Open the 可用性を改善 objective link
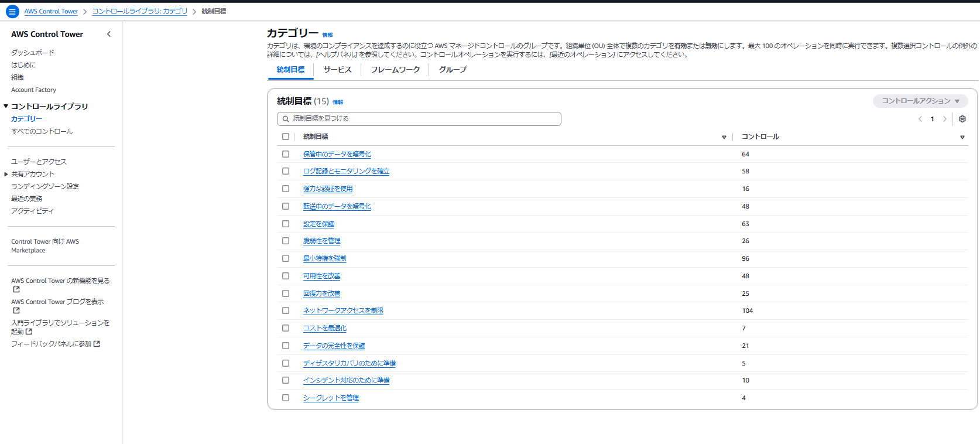980x444 pixels. coord(321,276)
